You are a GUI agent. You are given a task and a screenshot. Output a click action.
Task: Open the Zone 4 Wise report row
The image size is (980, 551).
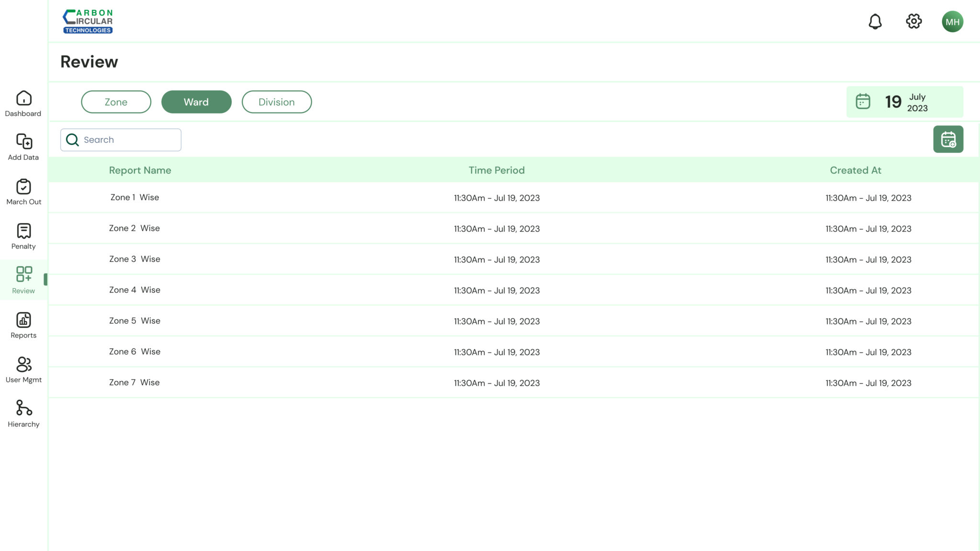point(134,290)
